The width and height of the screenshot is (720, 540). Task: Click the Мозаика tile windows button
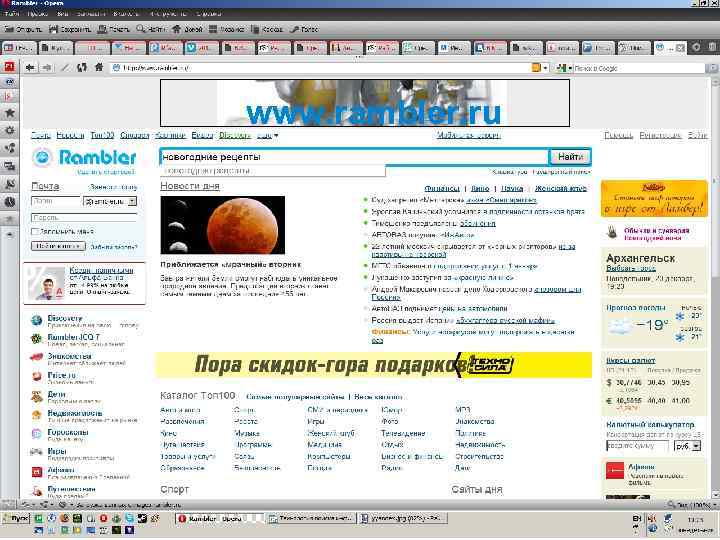click(226, 29)
